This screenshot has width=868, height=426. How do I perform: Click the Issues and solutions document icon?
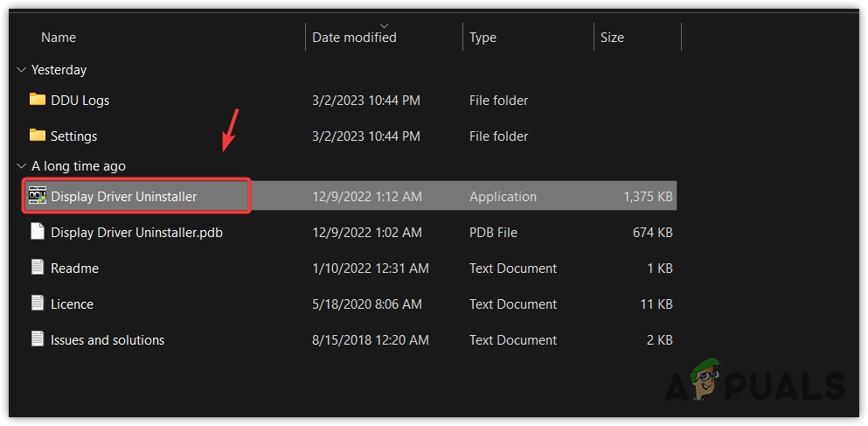37,339
